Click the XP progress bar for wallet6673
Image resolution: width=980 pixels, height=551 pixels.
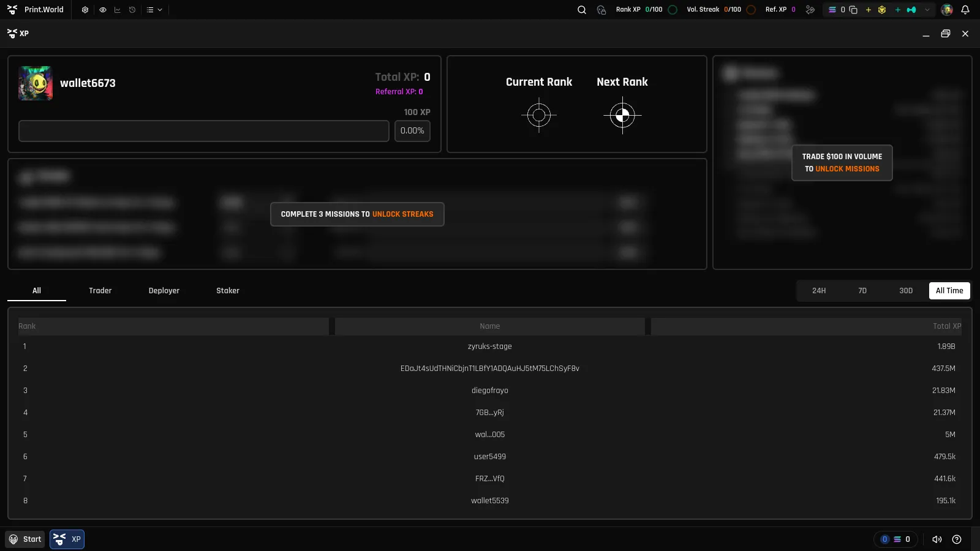pos(204,131)
